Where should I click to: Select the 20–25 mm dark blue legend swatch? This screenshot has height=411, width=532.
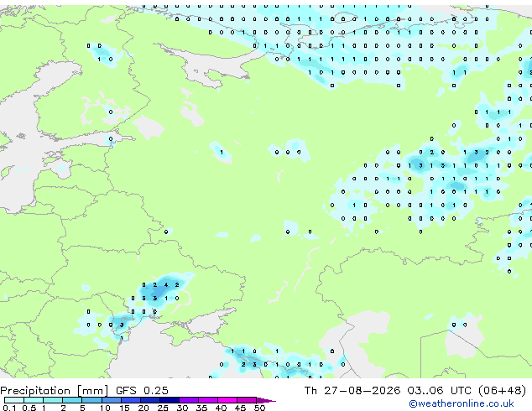[150, 400]
